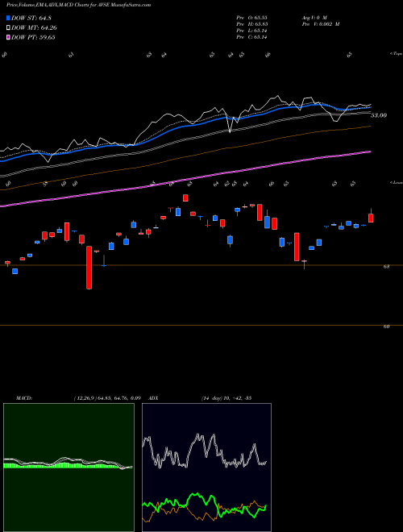Click the 'Pre V: 0.002 M' volume text
The width and height of the screenshot is (403, 532).
(x=321, y=24)
